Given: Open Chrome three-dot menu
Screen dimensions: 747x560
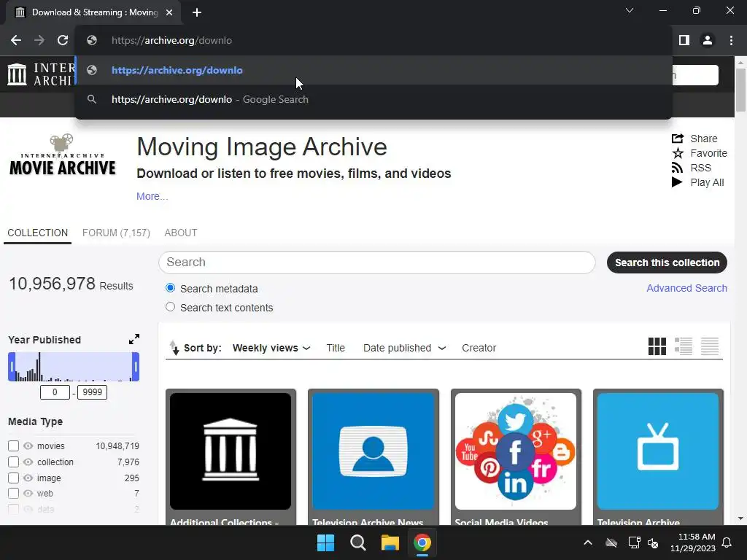Looking at the screenshot, I should [731, 41].
